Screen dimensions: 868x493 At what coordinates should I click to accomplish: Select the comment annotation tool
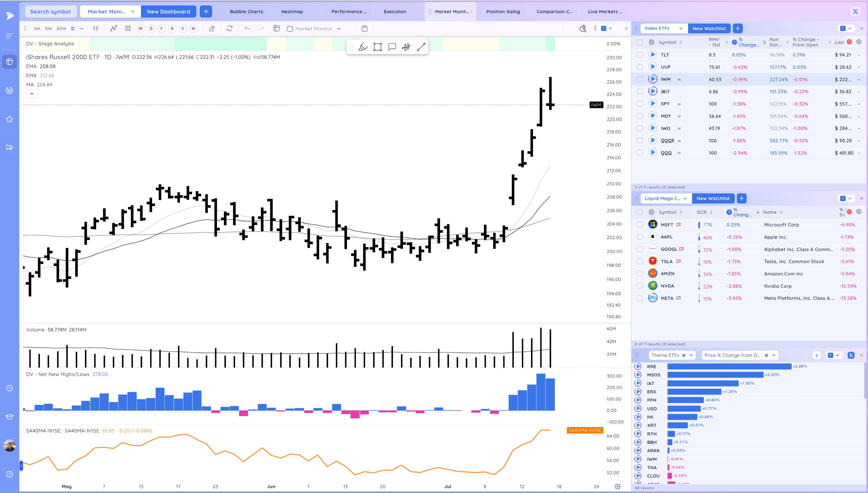(392, 47)
